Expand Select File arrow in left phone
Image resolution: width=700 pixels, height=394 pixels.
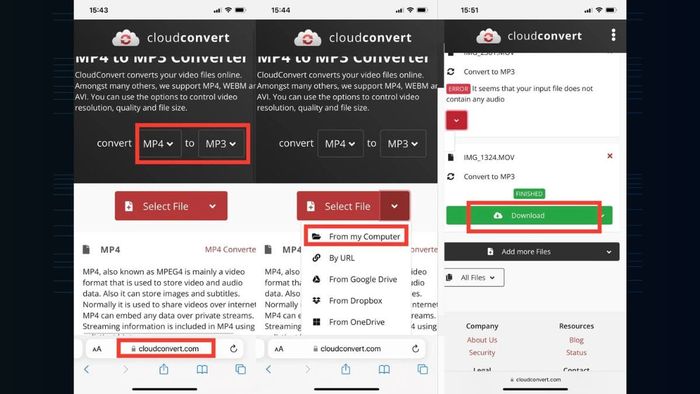point(213,206)
